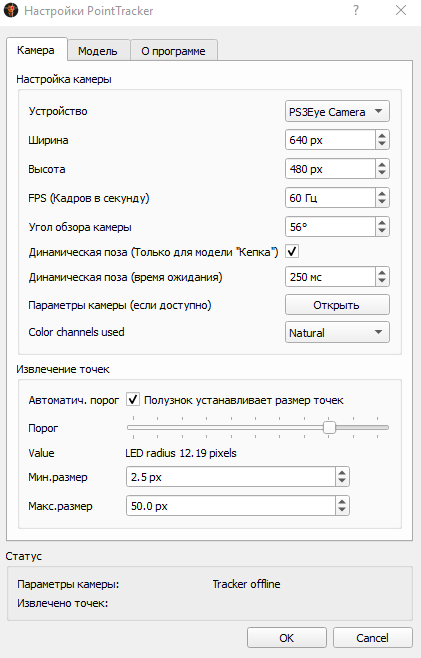Click the PointTracker app icon in title bar

[x=11, y=10]
